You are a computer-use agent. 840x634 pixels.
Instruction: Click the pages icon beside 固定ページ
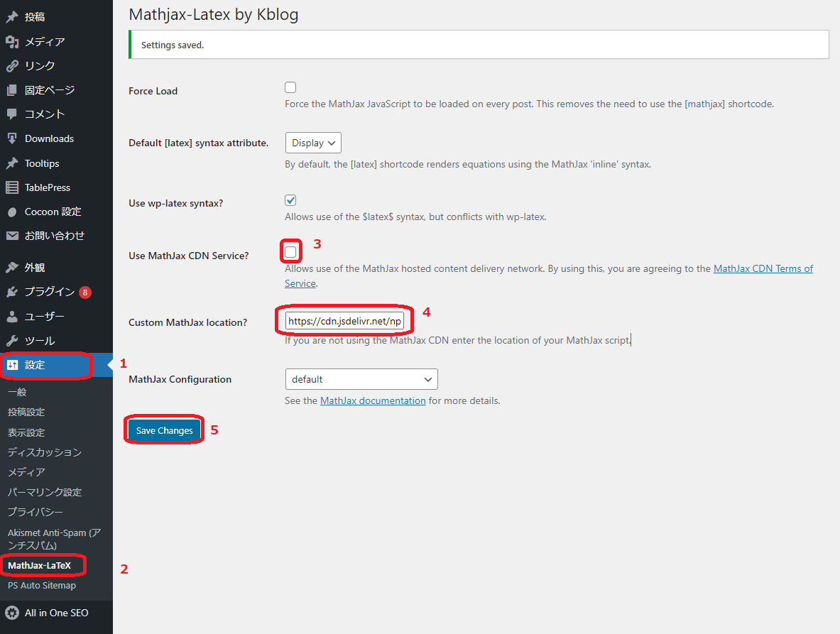(12, 90)
